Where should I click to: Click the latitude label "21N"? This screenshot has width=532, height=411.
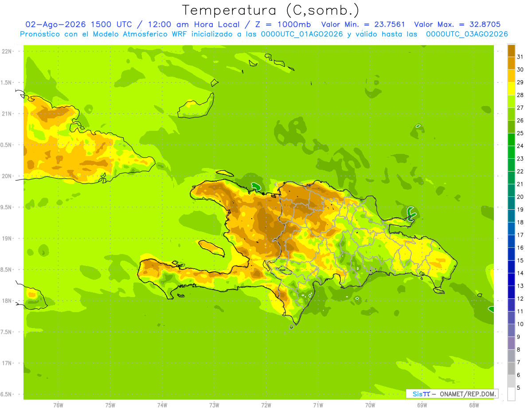point(7,114)
